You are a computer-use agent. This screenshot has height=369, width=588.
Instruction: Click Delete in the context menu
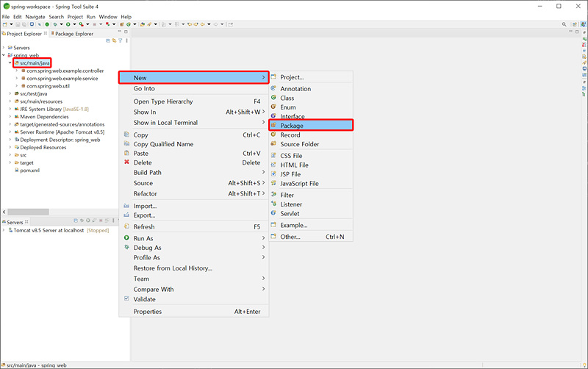(193, 162)
